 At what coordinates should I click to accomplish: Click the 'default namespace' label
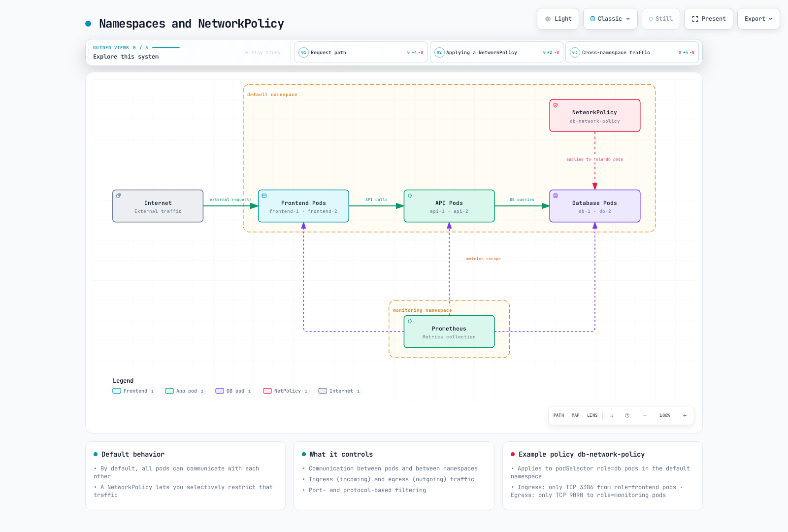[x=272, y=95]
